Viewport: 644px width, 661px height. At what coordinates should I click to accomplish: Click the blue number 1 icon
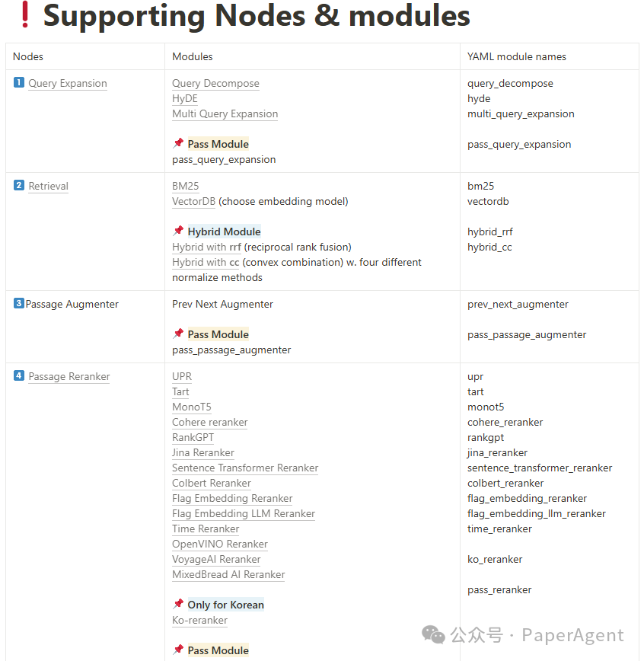(x=19, y=82)
